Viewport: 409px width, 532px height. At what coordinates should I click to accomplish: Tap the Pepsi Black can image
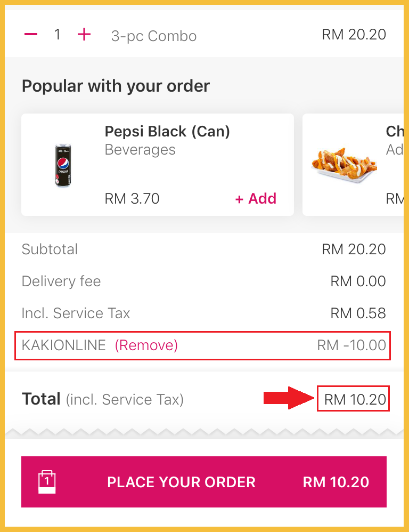tap(63, 165)
